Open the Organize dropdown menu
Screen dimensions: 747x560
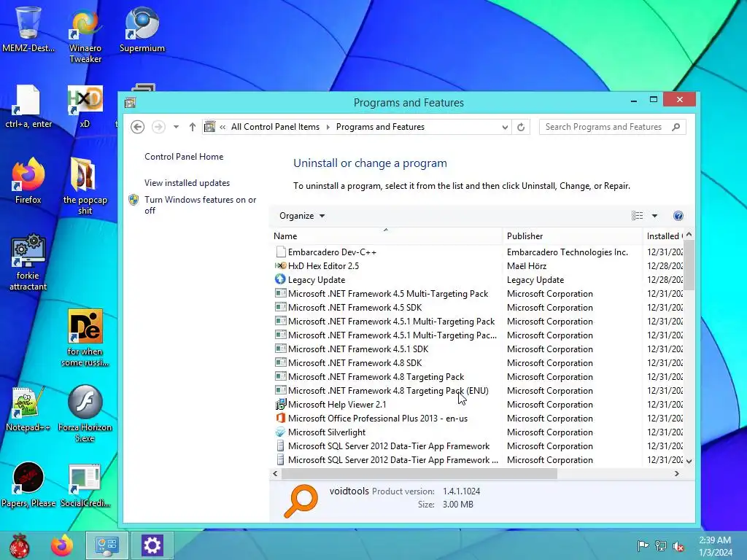[301, 216]
